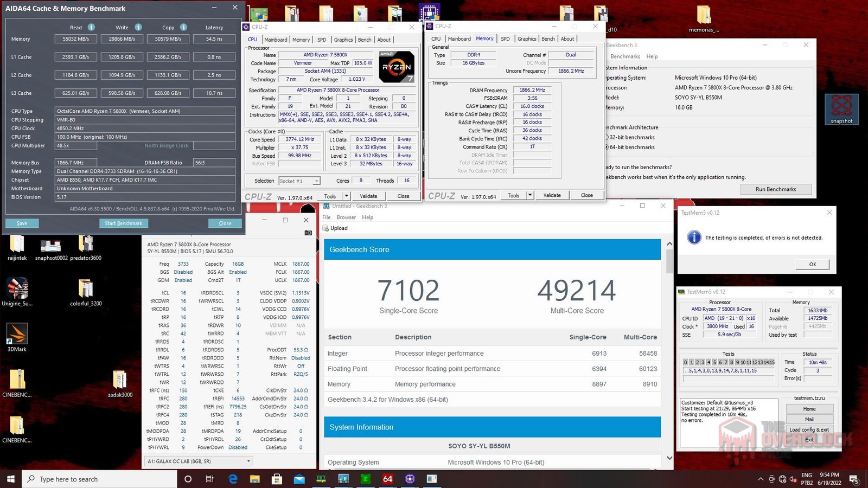Toggle test number 7 in TestMem5 Tests

[726, 362]
